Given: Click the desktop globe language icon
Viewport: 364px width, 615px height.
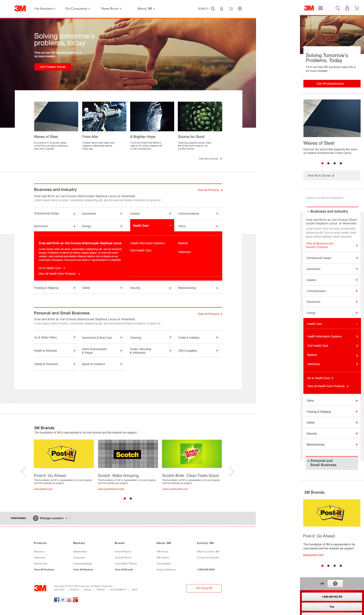Looking at the screenshot, I should (x=240, y=9).
